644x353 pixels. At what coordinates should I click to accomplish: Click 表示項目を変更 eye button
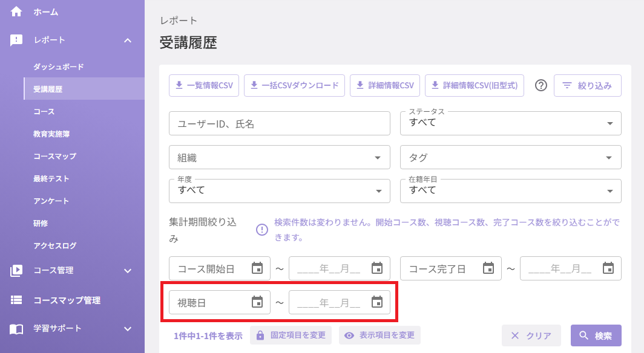(379, 335)
